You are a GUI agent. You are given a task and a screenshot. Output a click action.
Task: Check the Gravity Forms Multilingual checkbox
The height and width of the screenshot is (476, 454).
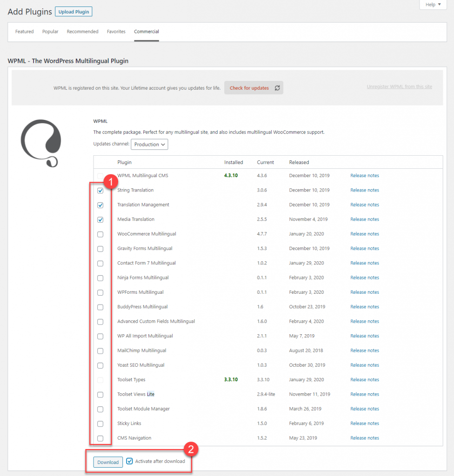pos(100,249)
